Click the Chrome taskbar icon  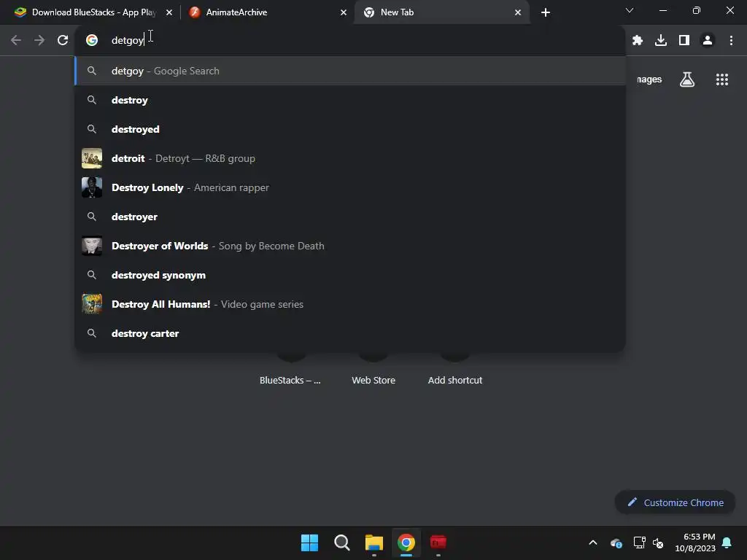coord(406,542)
